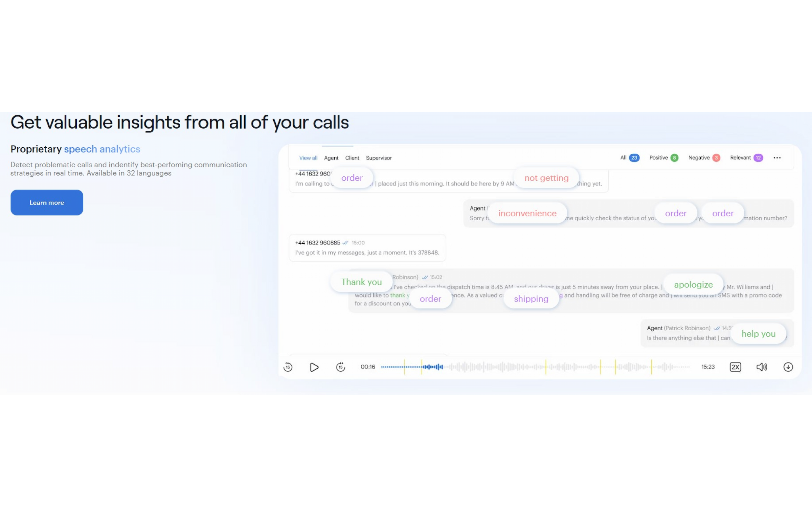The image size is (812, 507).
Task: Click the play button to start playback
Action: (314, 367)
